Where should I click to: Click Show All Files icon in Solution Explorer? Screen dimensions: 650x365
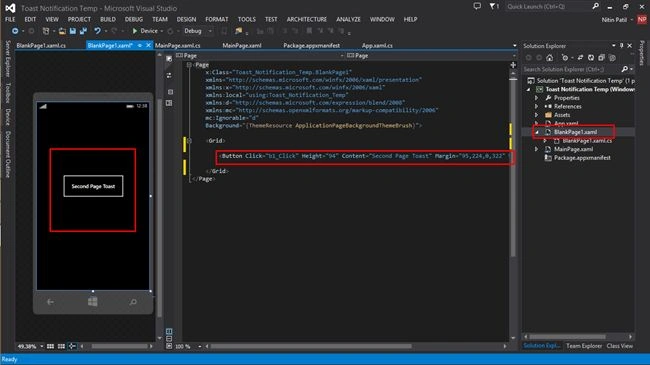tap(612, 58)
